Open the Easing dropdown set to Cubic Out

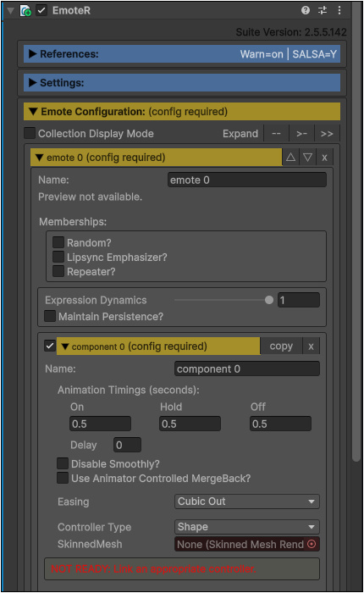[247, 502]
